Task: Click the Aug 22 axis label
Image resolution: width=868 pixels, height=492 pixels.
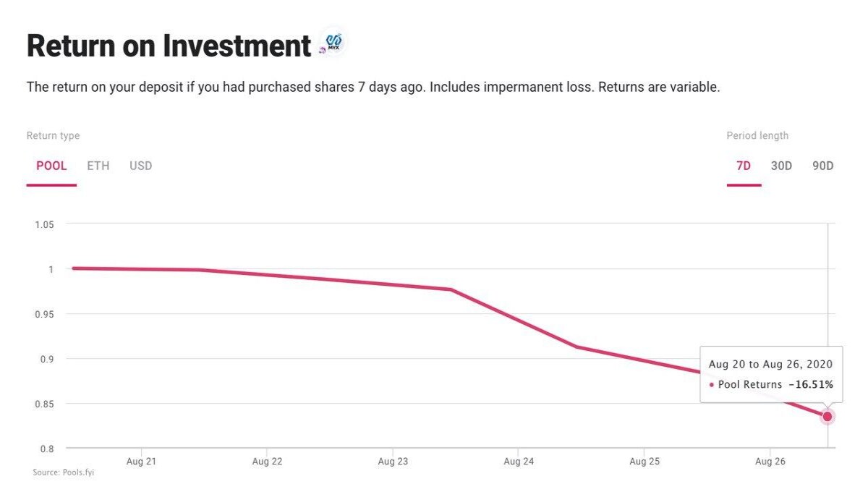Action: 267,461
